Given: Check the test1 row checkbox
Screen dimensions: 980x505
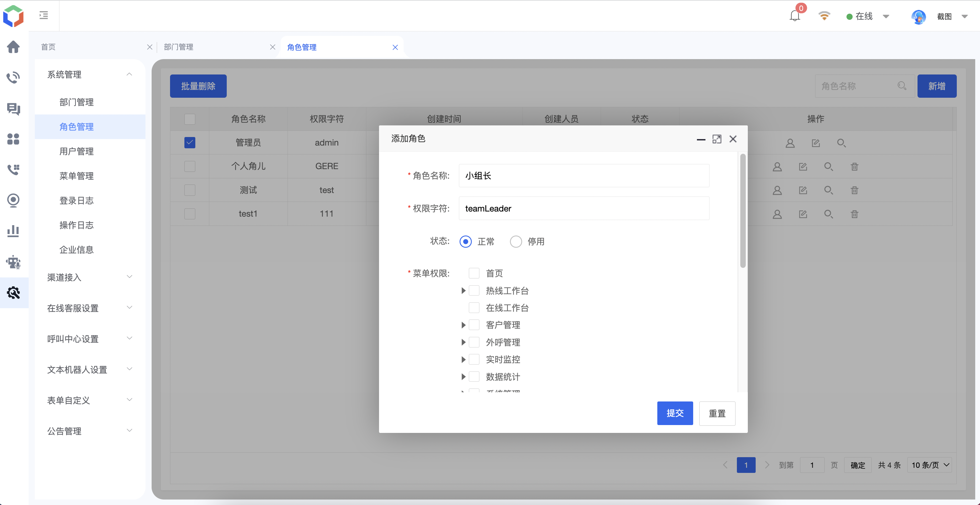Looking at the screenshot, I should point(190,214).
